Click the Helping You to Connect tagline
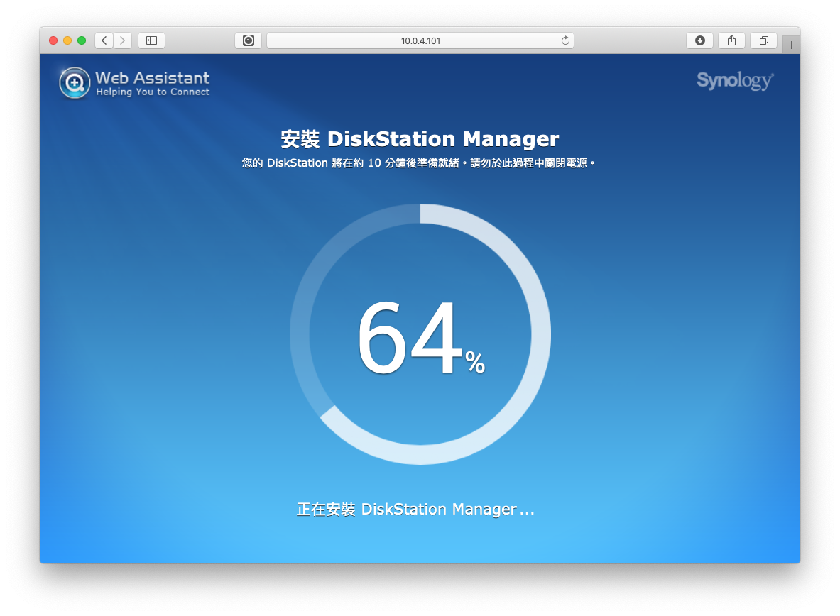Image resolution: width=840 pixels, height=616 pixels. tap(153, 92)
